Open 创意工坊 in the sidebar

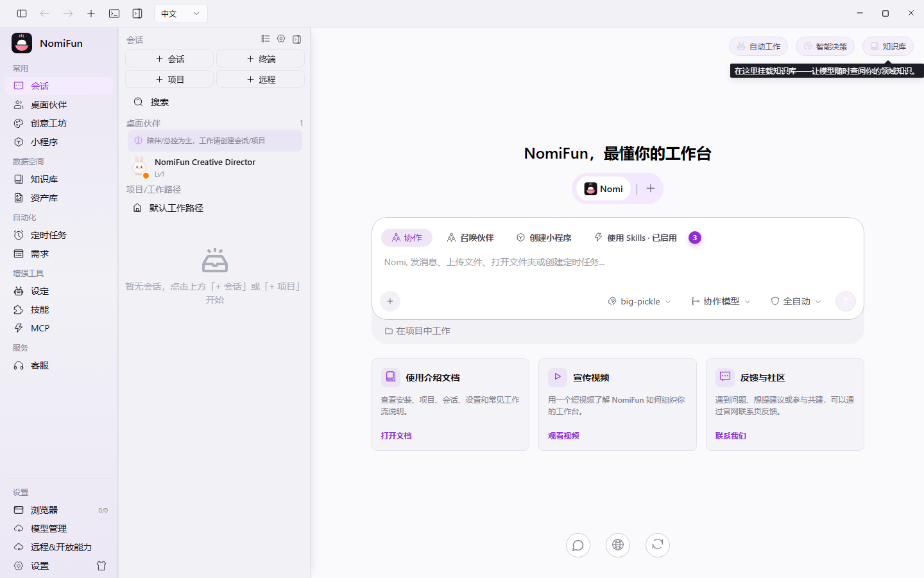59,123
